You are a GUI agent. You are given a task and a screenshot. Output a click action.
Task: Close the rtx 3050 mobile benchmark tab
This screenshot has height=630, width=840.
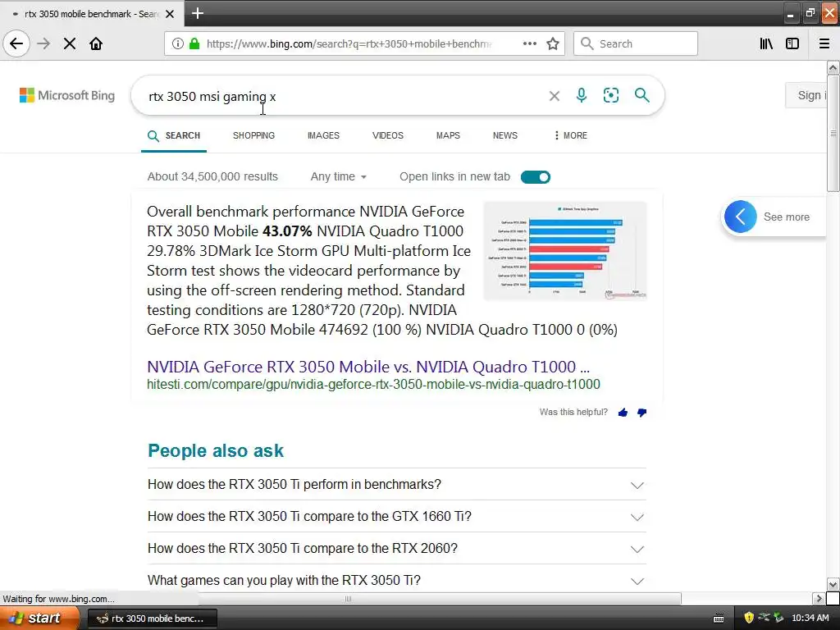click(170, 14)
